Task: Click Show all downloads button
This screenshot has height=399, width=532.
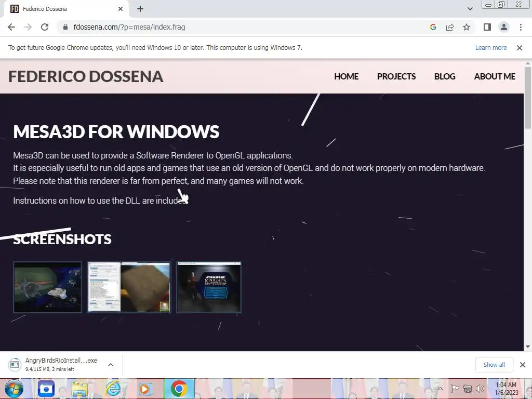Action: coord(494,365)
